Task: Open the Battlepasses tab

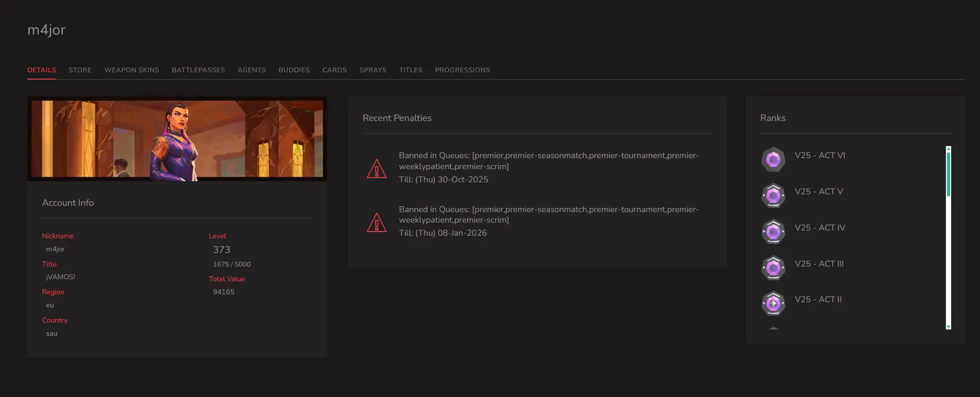Action: click(x=198, y=70)
